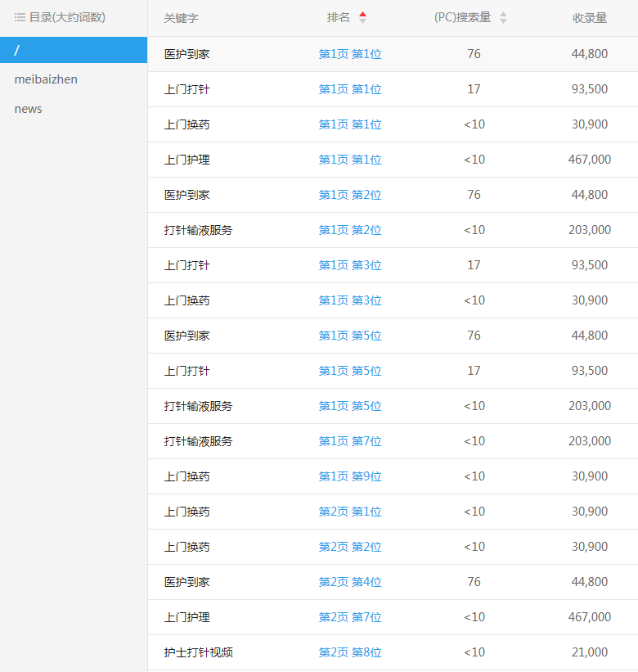Click the 收录量 column header
The height and width of the screenshot is (672, 638).
click(589, 18)
